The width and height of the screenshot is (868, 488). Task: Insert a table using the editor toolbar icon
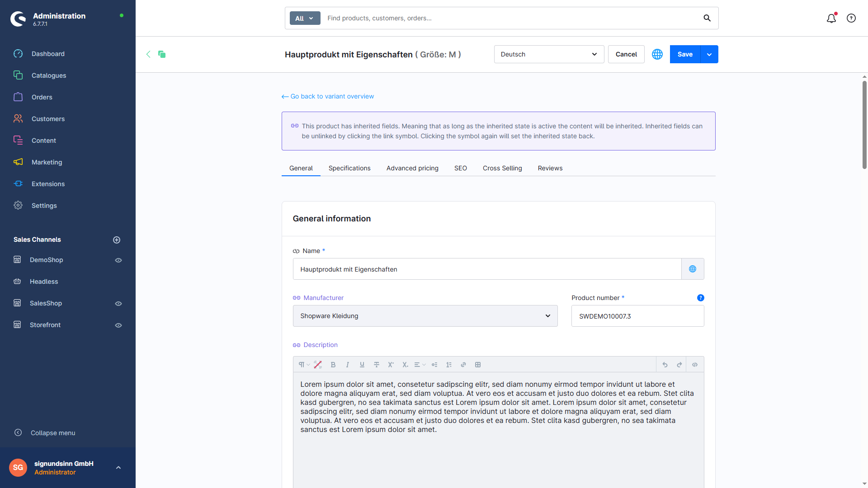(x=478, y=364)
